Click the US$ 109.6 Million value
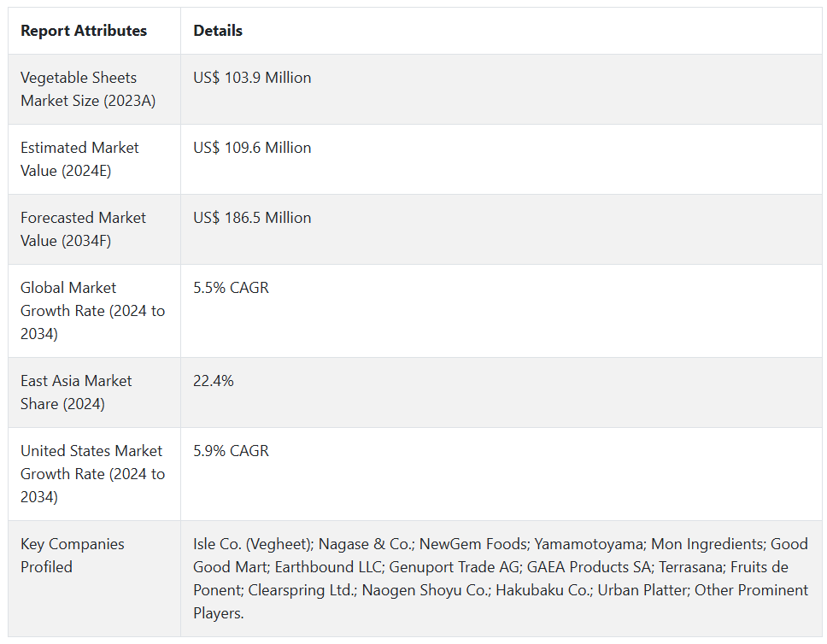Image resolution: width=827 pixels, height=644 pixels. 252,148
